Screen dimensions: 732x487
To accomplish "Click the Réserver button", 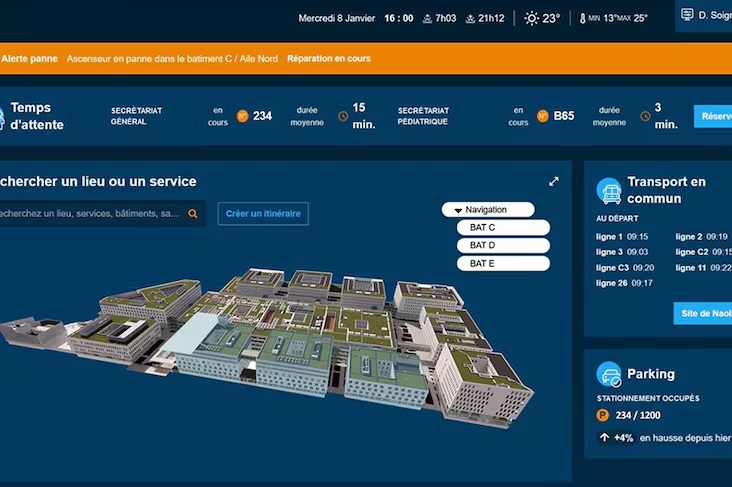I will tap(713, 116).
